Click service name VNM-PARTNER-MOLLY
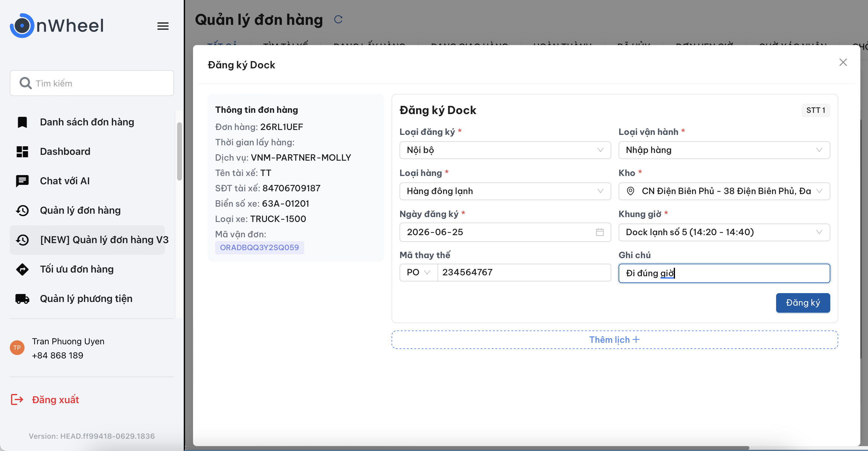868x451 pixels. coord(301,158)
